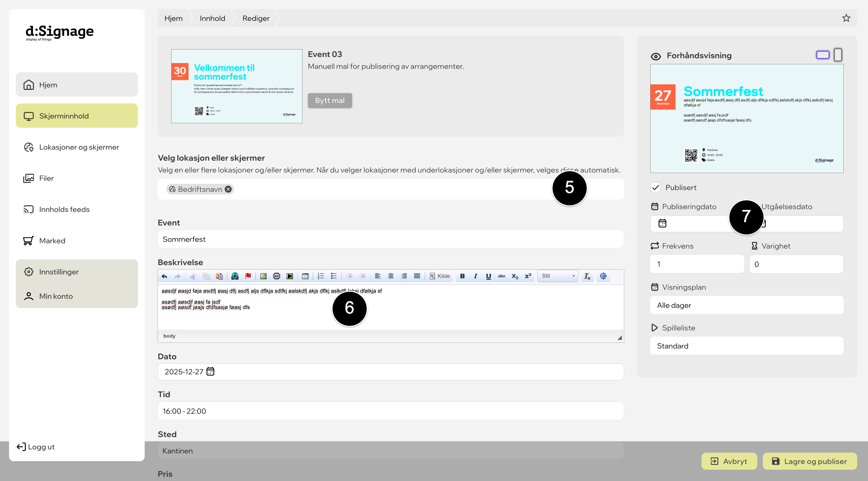Navigate to the Hjem breadcrumb
Viewport: 868px width, 481px height.
tap(174, 18)
